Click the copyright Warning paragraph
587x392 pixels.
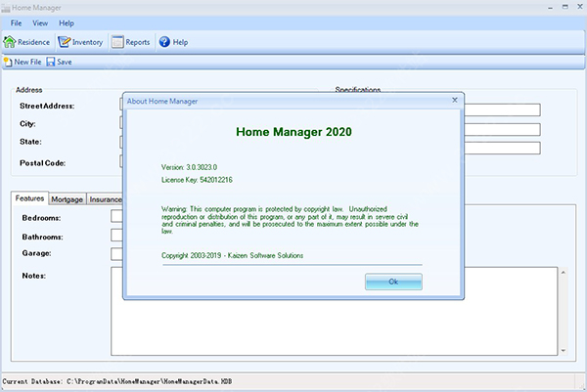[x=291, y=220]
